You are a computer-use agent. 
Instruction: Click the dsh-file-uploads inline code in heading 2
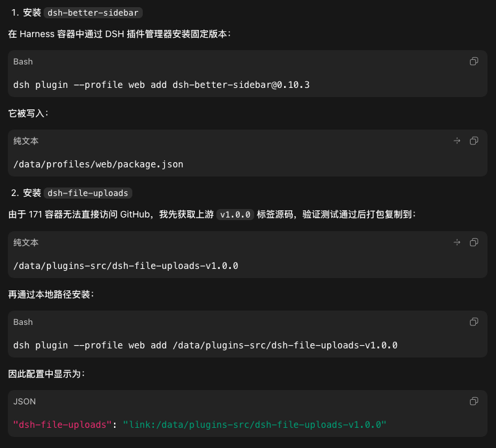tap(88, 193)
